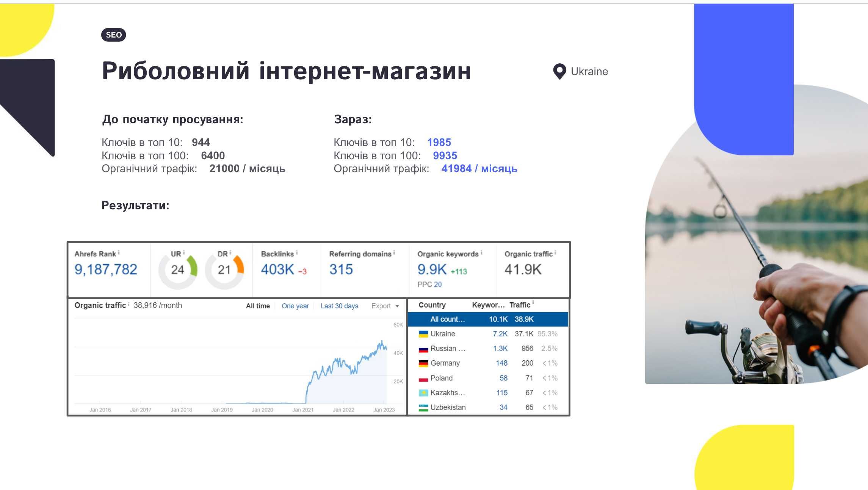Click the Poland flag icon
868x490 pixels.
[x=423, y=378]
